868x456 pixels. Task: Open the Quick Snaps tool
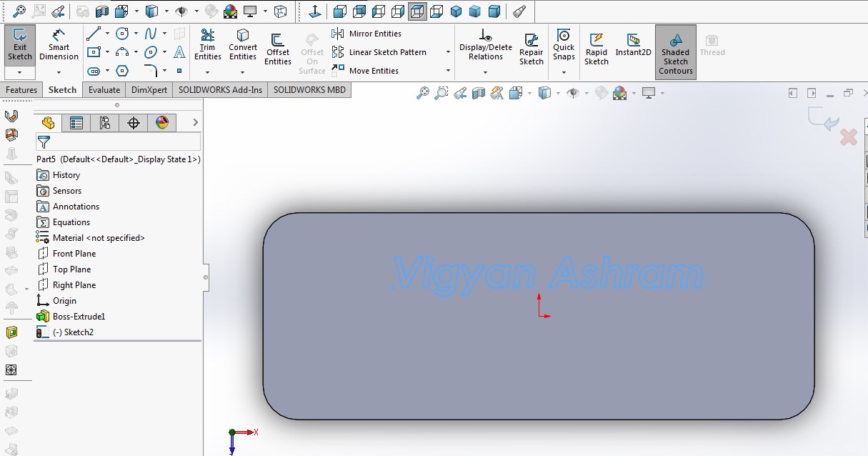[x=564, y=45]
